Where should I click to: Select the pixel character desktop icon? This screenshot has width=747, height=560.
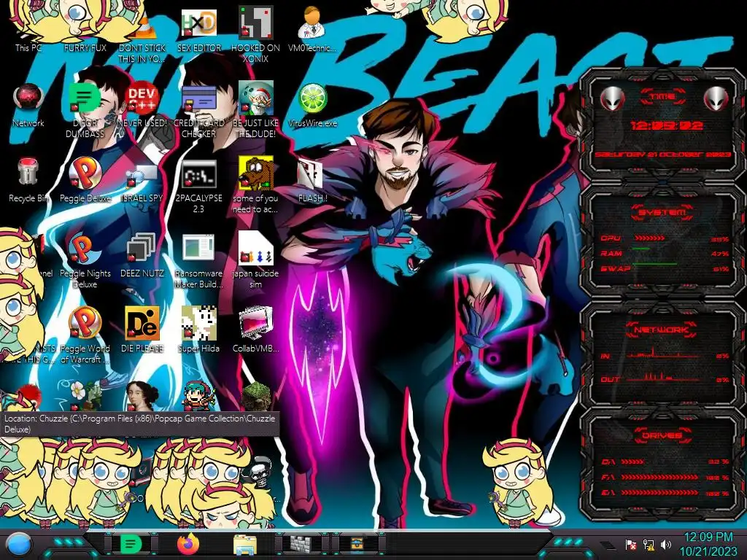198,396
